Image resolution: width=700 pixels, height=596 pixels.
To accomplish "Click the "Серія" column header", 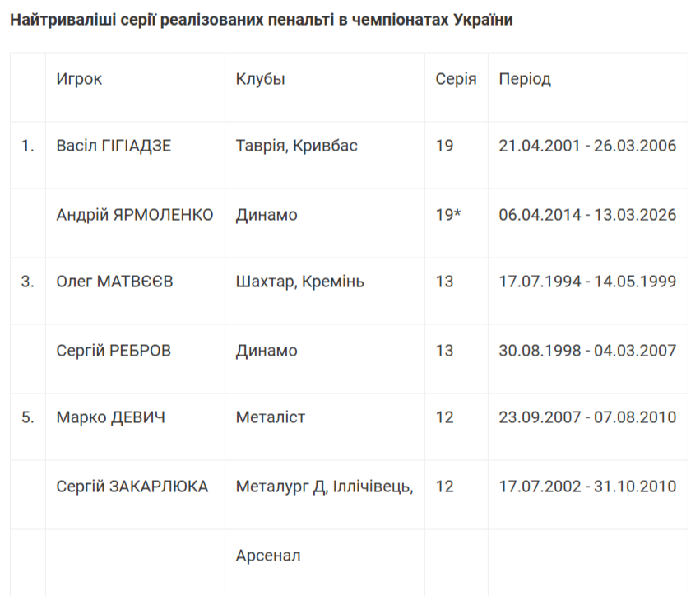I will click(x=456, y=79).
